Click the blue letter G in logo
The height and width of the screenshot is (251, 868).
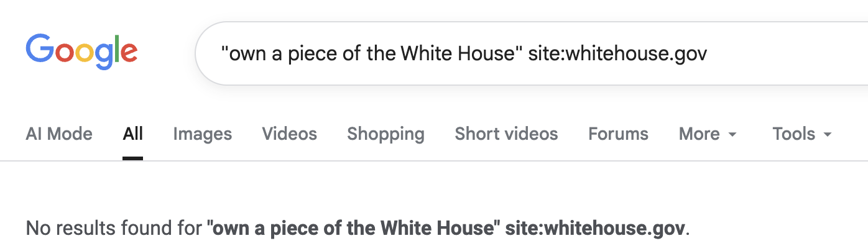tap(40, 49)
